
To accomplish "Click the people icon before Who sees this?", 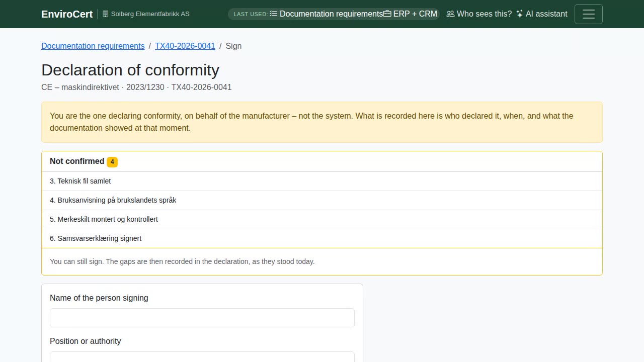I will pyautogui.click(x=450, y=14).
